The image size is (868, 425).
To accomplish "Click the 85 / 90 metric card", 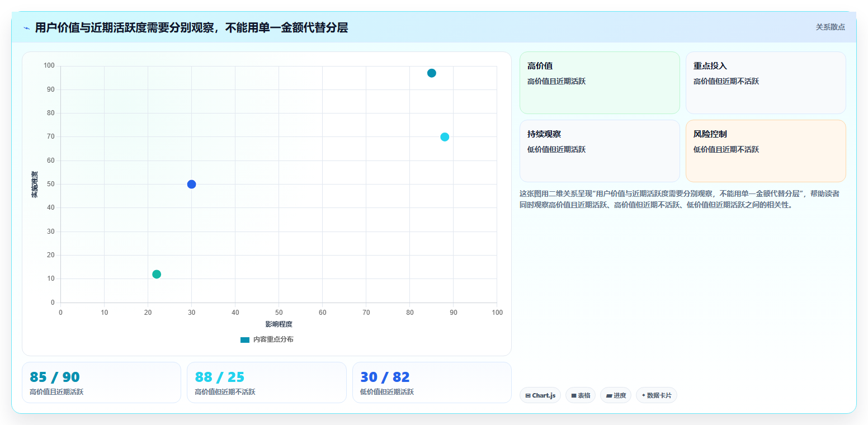I will pos(101,382).
